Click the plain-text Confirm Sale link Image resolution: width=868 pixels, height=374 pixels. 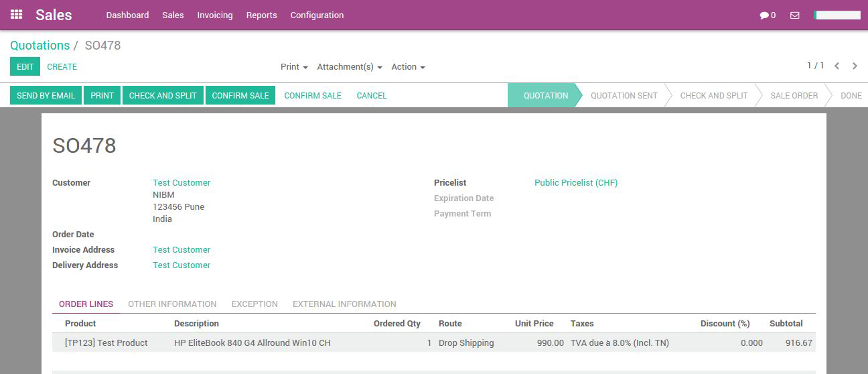pyautogui.click(x=313, y=95)
